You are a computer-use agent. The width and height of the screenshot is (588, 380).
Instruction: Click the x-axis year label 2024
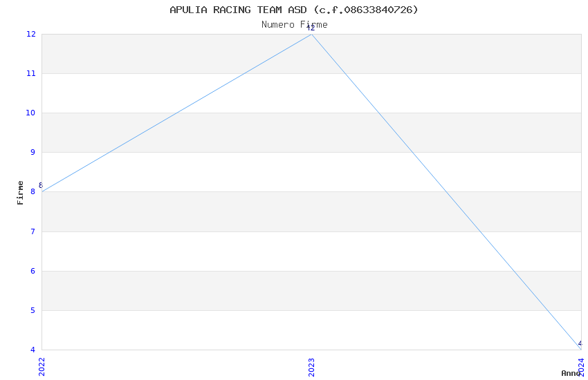point(581,367)
